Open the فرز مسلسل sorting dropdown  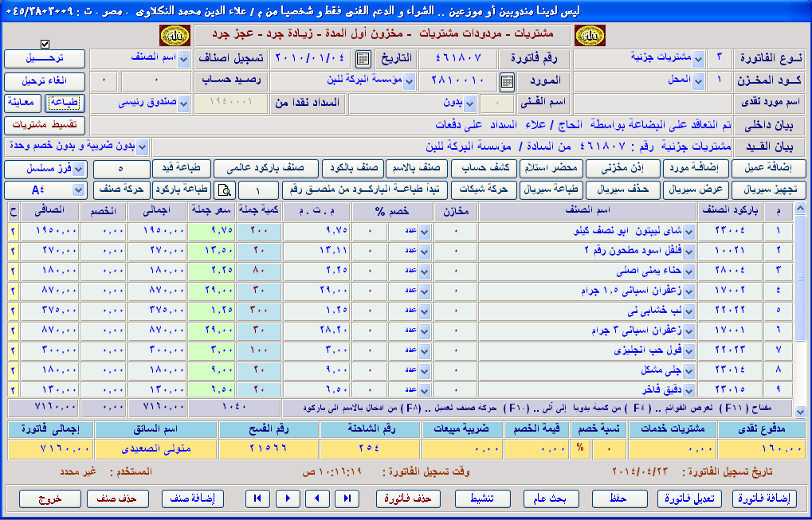[78, 169]
